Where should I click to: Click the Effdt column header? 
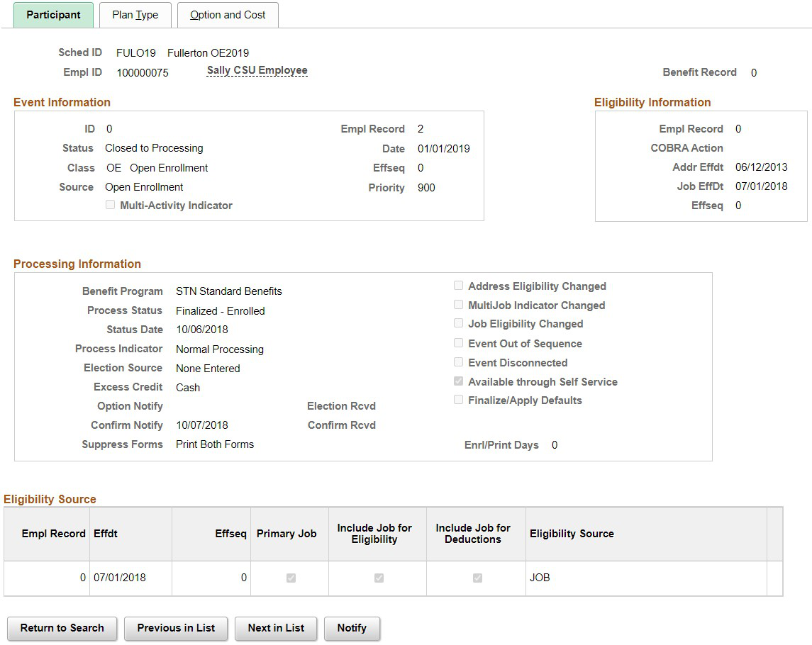pos(106,534)
